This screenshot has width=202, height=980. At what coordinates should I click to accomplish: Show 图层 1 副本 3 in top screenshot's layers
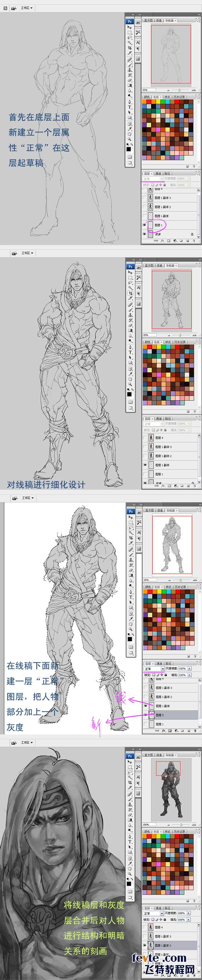[144, 198]
